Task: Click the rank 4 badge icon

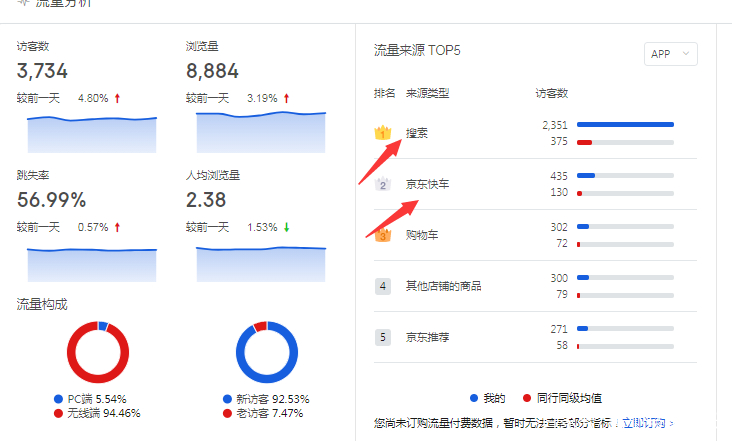Action: click(383, 286)
